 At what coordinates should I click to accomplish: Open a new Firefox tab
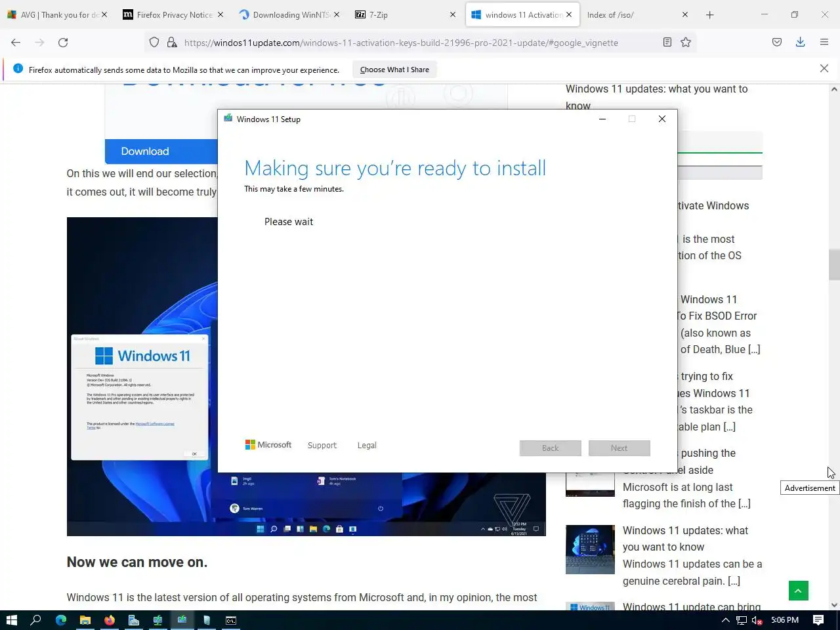tap(709, 14)
